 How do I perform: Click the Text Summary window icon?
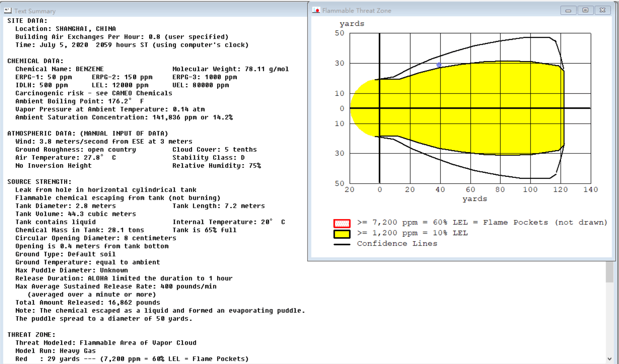pyautogui.click(x=8, y=10)
